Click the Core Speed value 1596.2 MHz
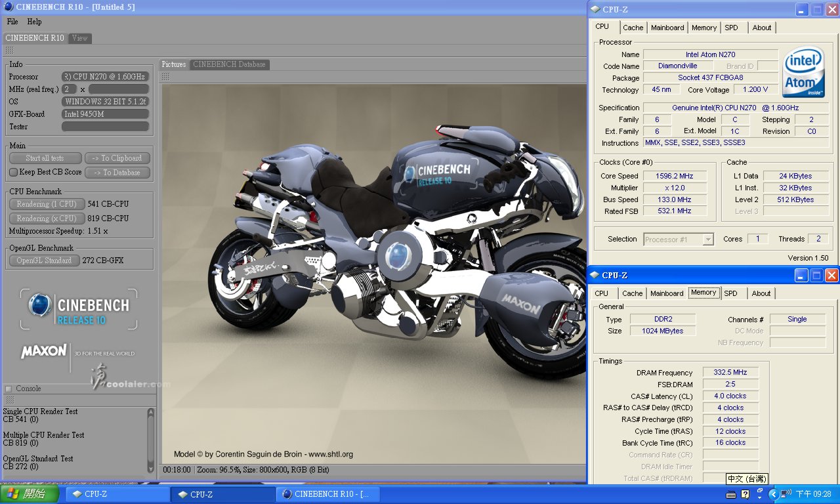 [674, 176]
